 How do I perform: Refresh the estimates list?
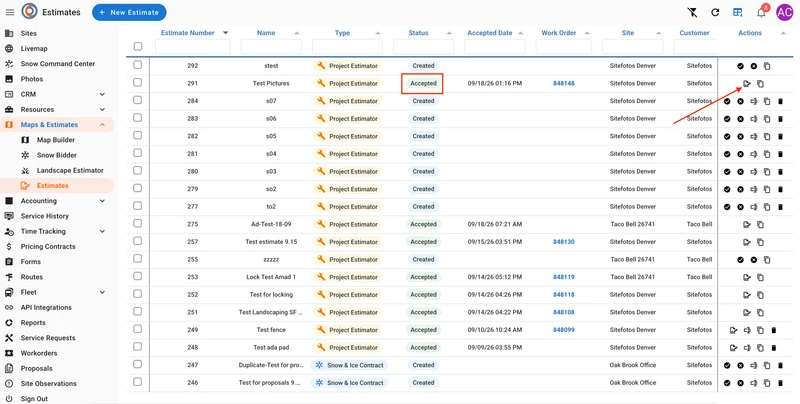715,12
